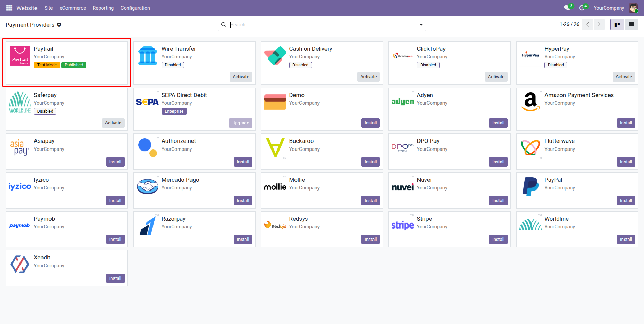Click the search input field
Screen dimensions: 644x324
322,25
